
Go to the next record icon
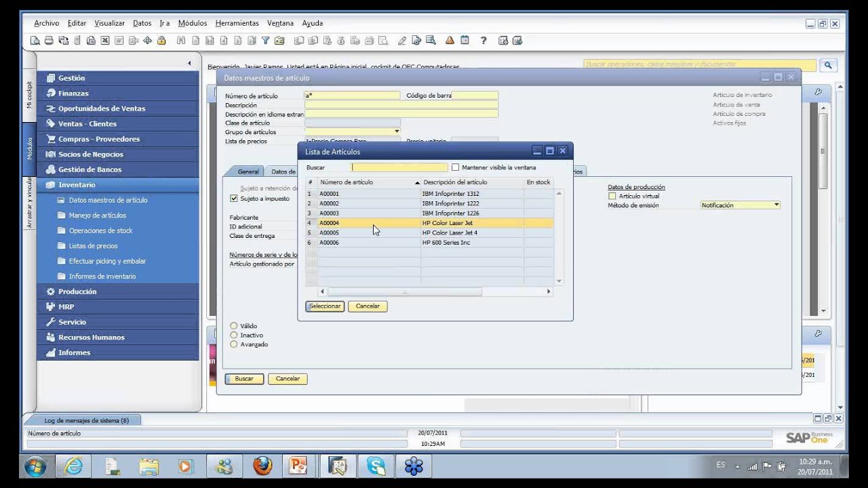[238, 41]
